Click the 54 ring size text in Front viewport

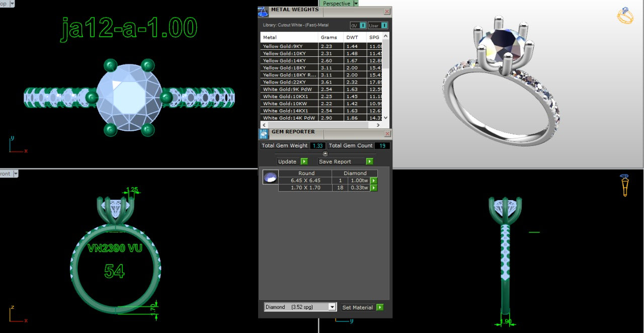pyautogui.click(x=114, y=271)
